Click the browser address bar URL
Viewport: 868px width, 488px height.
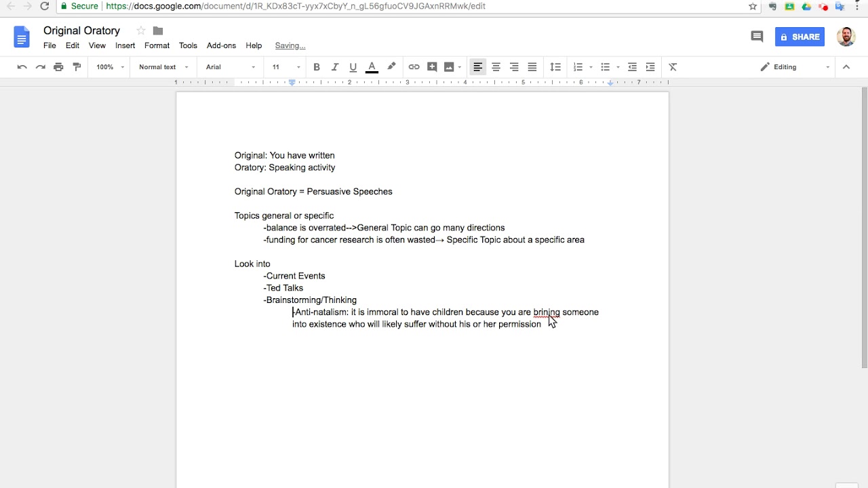[x=296, y=6]
